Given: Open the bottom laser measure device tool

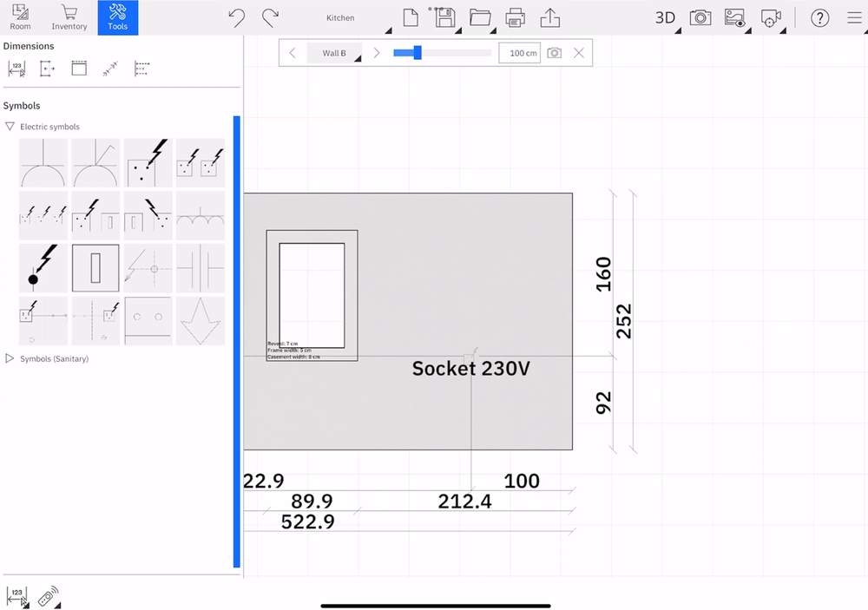Looking at the screenshot, I should click(x=49, y=597).
